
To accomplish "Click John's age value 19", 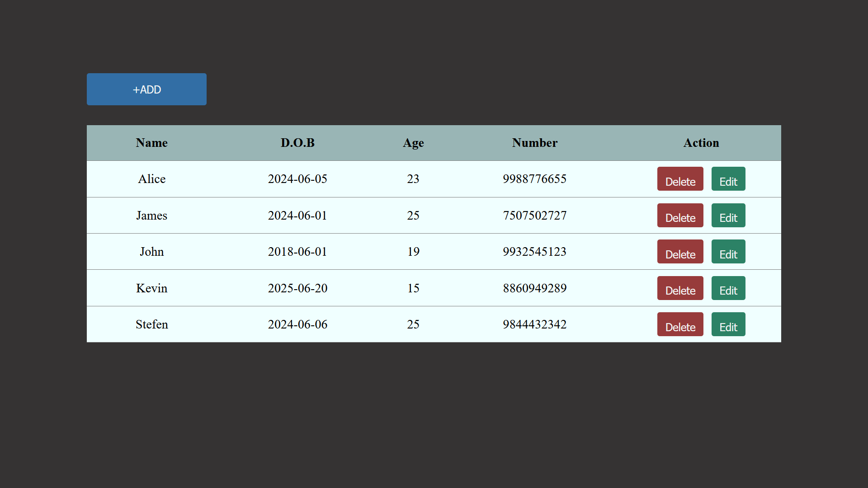I will click(413, 252).
